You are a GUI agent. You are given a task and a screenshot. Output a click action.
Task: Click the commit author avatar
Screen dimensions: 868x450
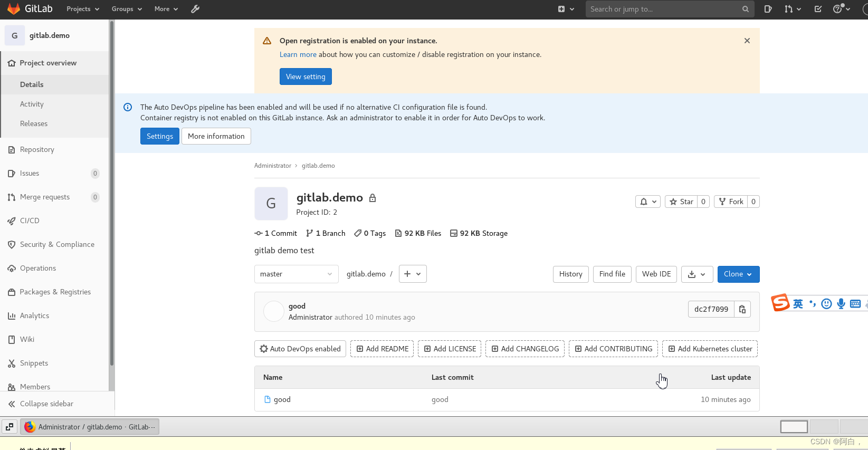pos(273,311)
